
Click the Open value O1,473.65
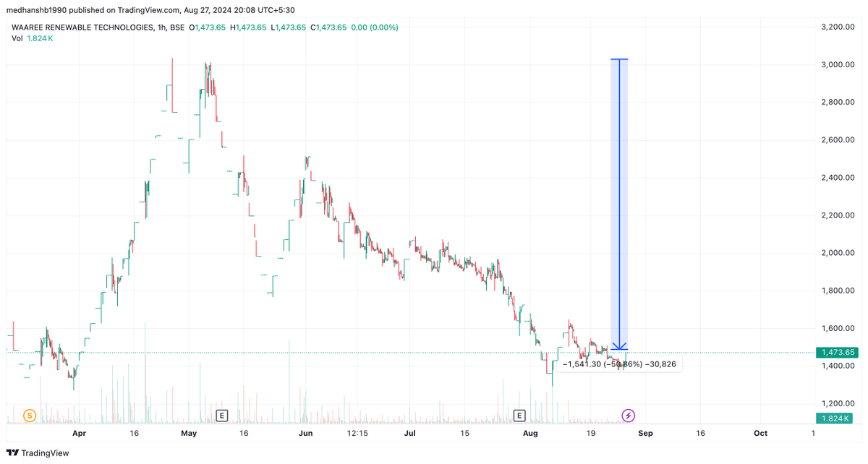coord(208,27)
